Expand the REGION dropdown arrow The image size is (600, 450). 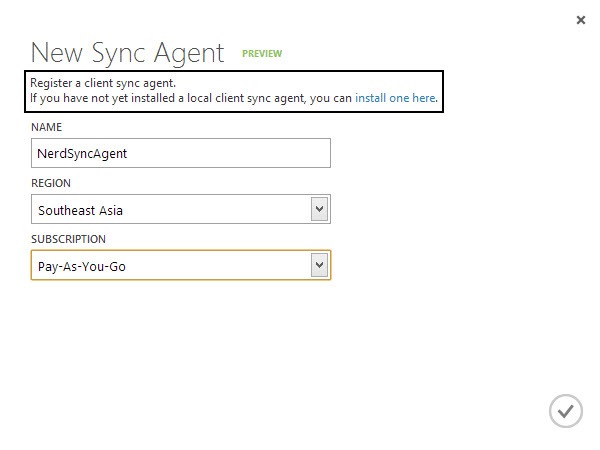coord(319,209)
